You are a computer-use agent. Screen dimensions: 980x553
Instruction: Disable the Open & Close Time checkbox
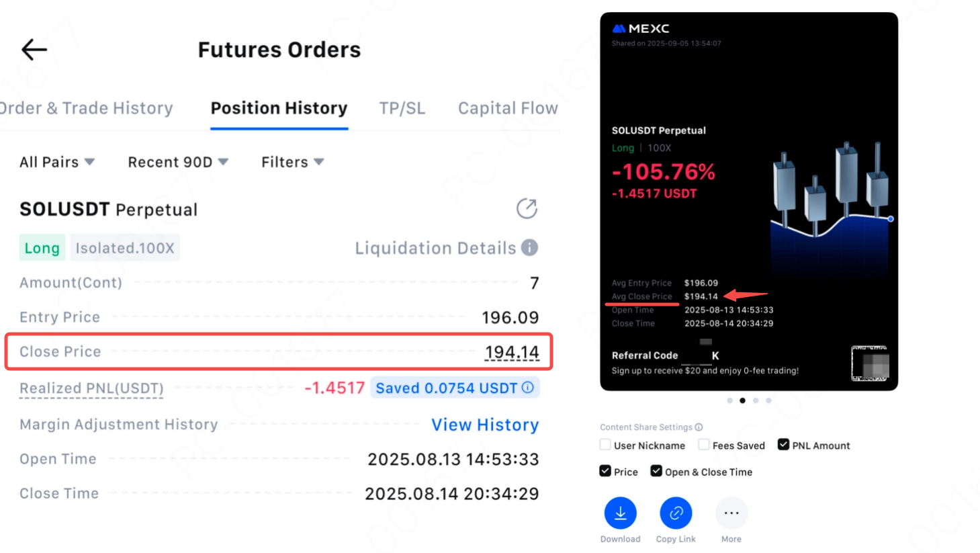click(x=656, y=471)
